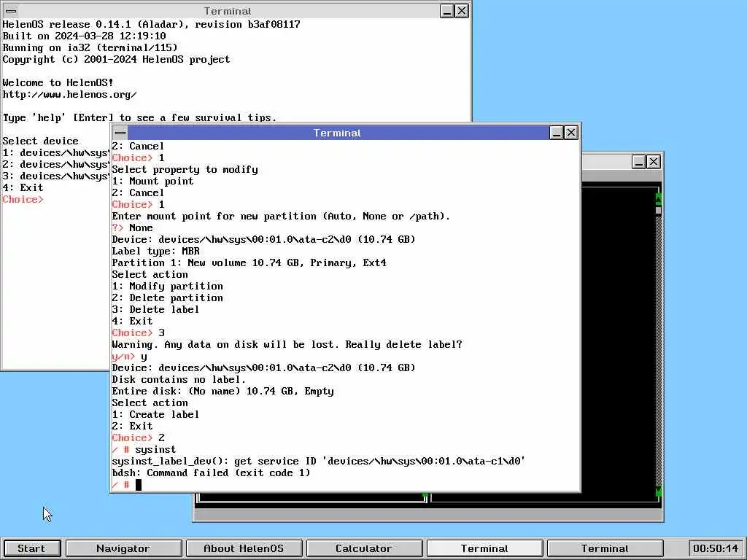Click the 'Label type: MBR' line
This screenshot has height=560, width=747.
point(156,251)
